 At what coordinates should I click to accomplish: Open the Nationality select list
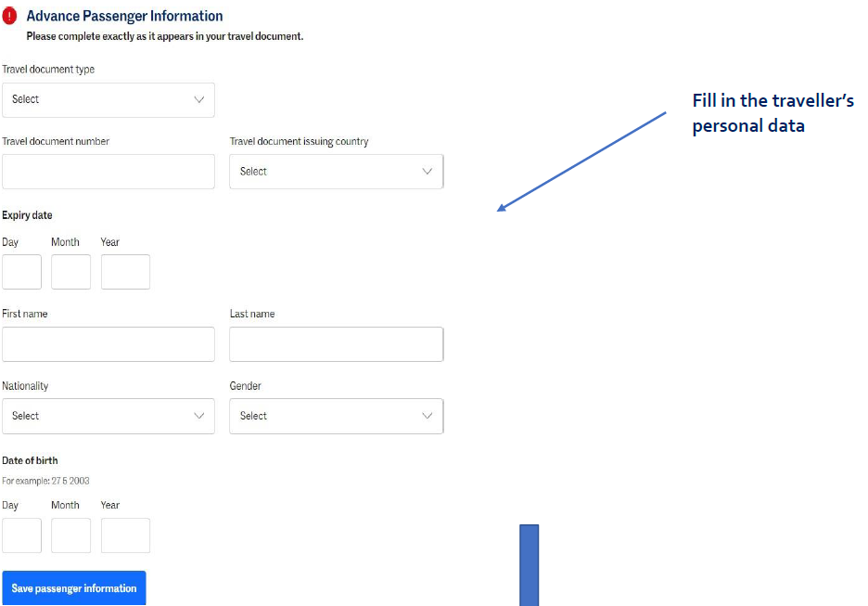click(108, 416)
